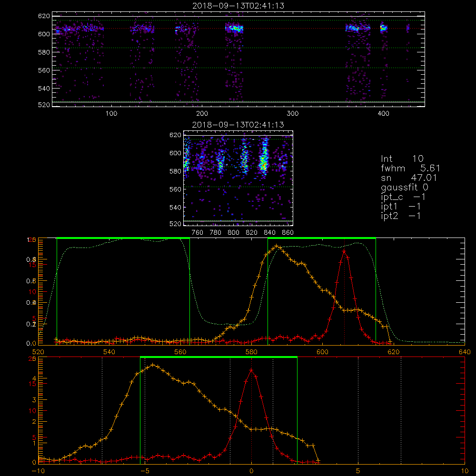Select the 'sn 47.01' readout line
Viewport: 476px width, 476px height.
(x=408, y=178)
